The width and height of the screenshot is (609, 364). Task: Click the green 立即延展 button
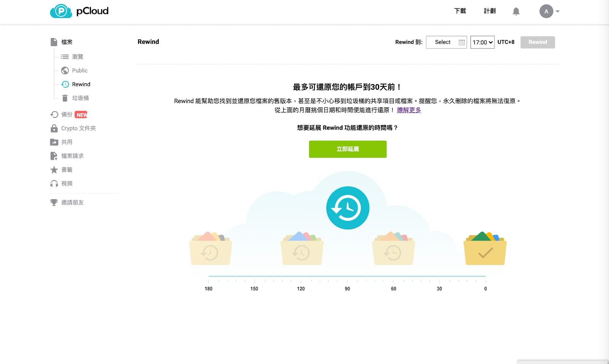pyautogui.click(x=348, y=149)
